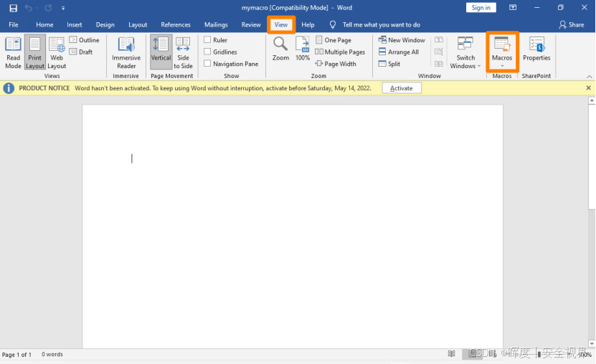The height and width of the screenshot is (364, 596).
Task: Set zoom to 100%
Action: (x=303, y=49)
